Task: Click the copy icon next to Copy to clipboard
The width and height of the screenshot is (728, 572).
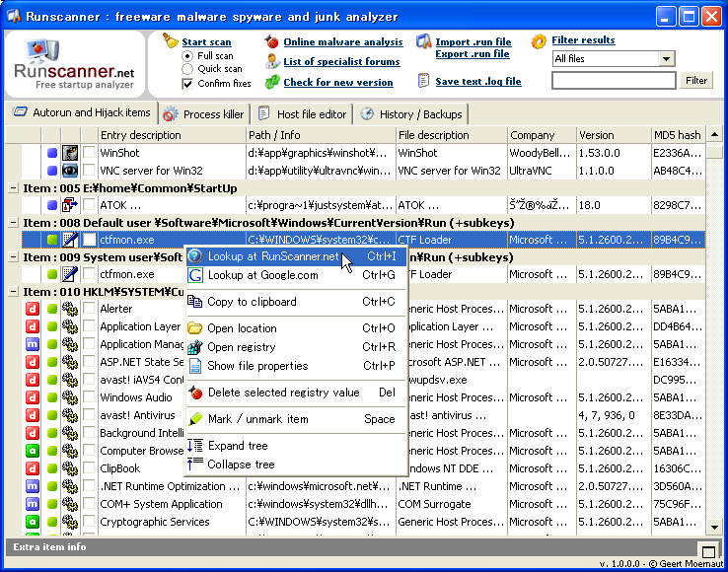Action: click(x=195, y=302)
